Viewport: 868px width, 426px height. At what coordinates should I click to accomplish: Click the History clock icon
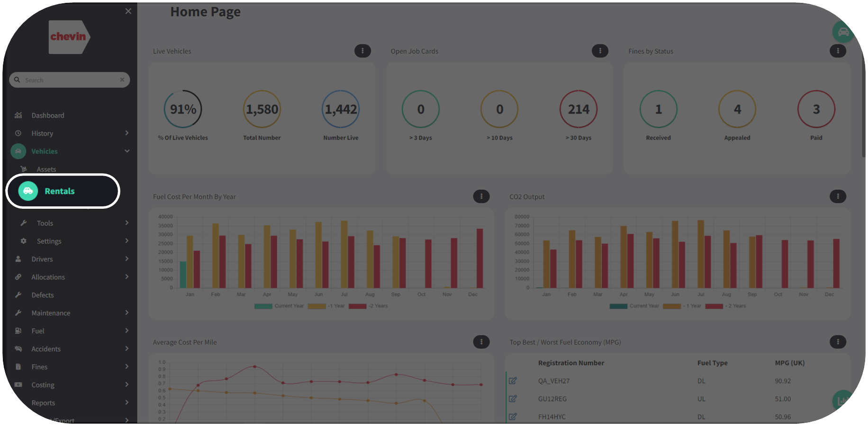click(18, 133)
